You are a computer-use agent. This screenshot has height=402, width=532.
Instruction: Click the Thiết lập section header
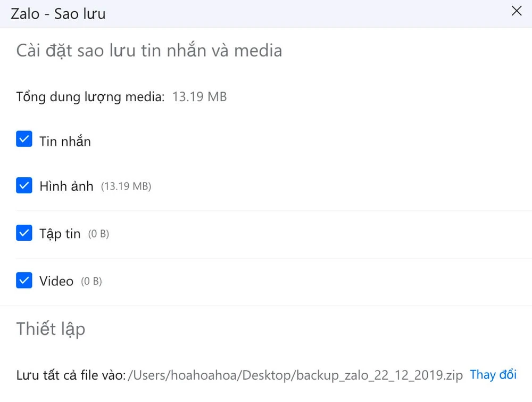coord(51,329)
